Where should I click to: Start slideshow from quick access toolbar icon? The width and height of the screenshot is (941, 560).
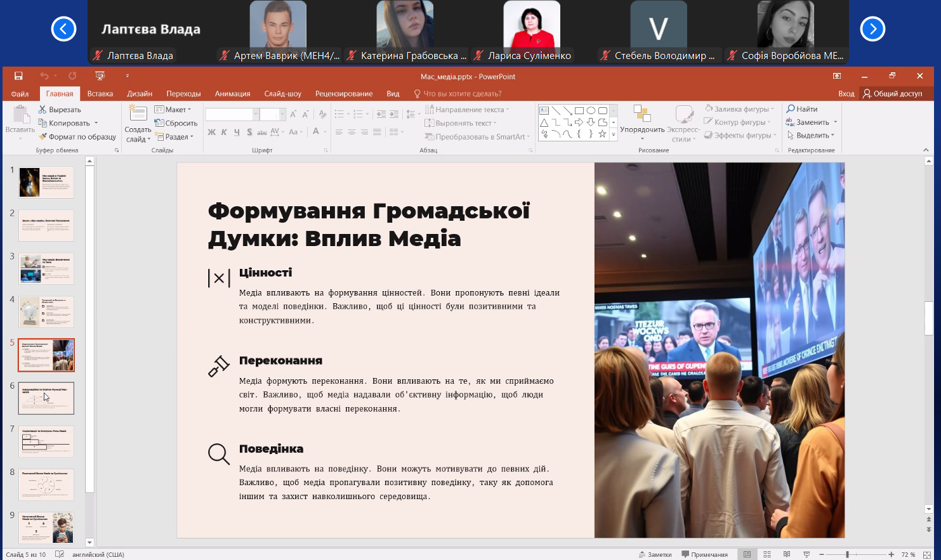[x=100, y=76]
